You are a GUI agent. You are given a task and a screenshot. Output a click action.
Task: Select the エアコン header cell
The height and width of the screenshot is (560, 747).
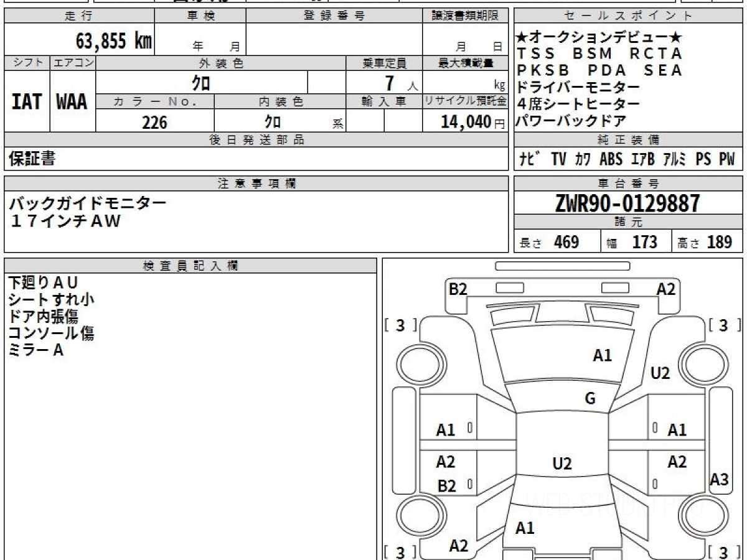(x=73, y=63)
